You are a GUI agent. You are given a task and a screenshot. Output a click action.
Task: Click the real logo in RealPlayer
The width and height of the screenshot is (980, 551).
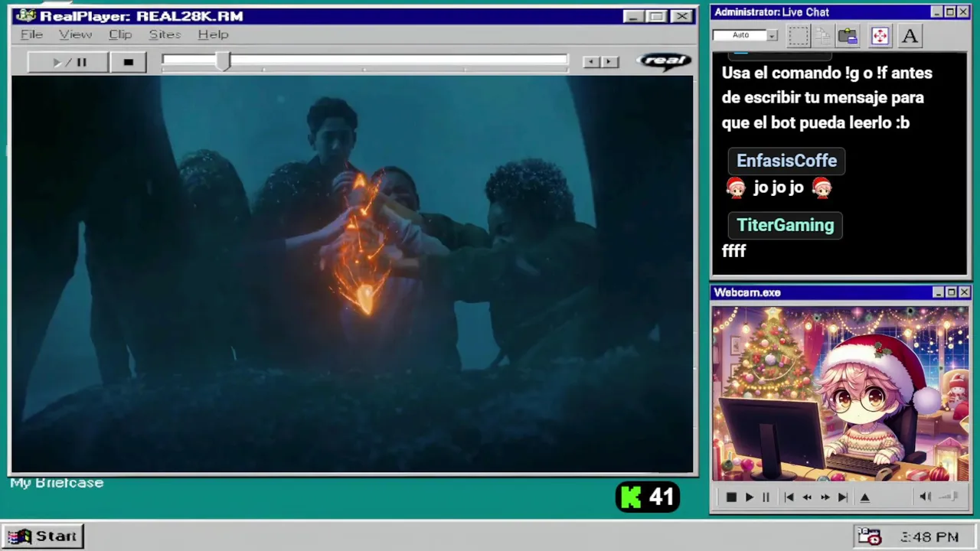point(664,61)
